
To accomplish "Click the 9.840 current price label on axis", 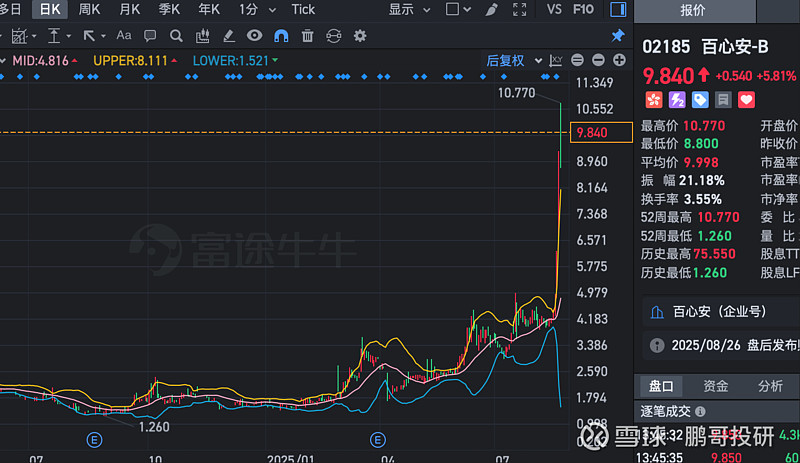I will pyautogui.click(x=601, y=133).
